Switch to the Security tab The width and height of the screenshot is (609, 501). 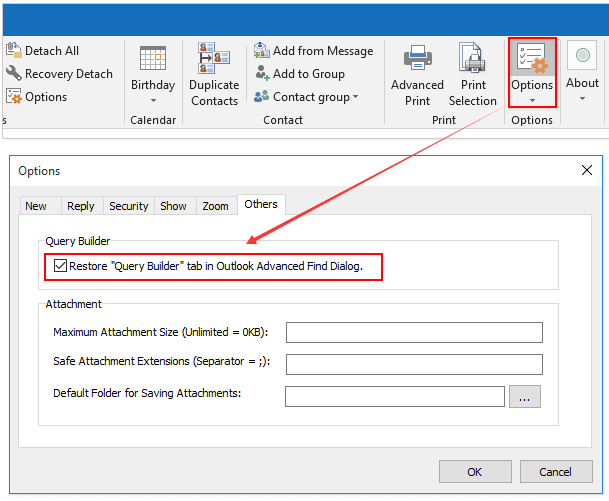[128, 206]
